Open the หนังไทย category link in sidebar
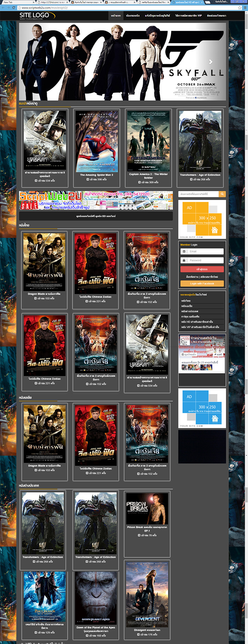The width and height of the screenshot is (248, 644). click(x=186, y=301)
